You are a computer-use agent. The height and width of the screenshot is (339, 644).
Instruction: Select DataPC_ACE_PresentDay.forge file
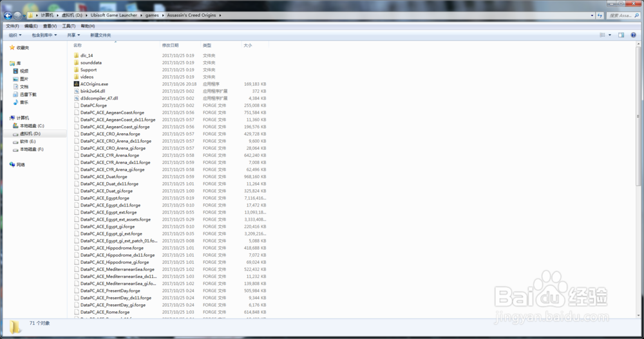tap(110, 291)
